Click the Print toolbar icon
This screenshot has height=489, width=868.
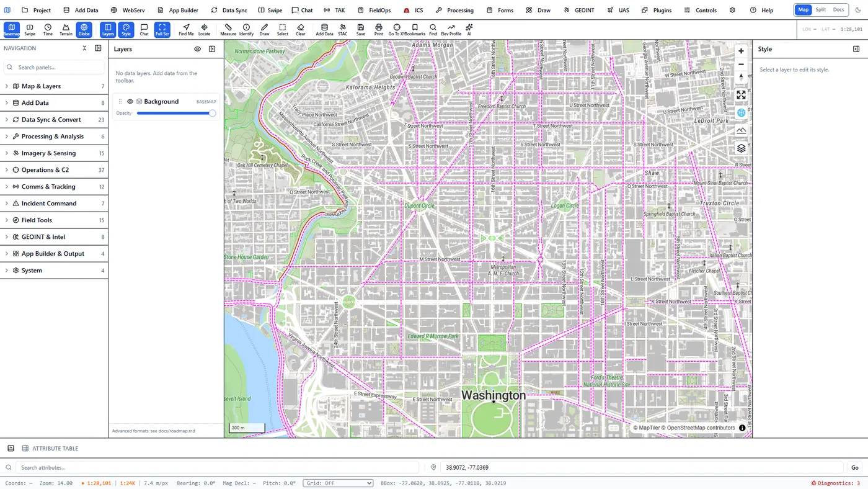coord(378,29)
